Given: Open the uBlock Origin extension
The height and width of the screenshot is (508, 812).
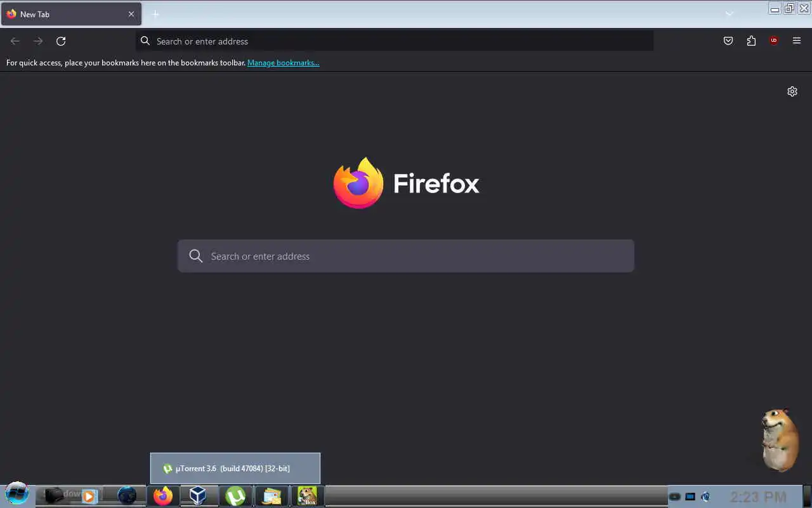Looking at the screenshot, I should click(x=774, y=41).
